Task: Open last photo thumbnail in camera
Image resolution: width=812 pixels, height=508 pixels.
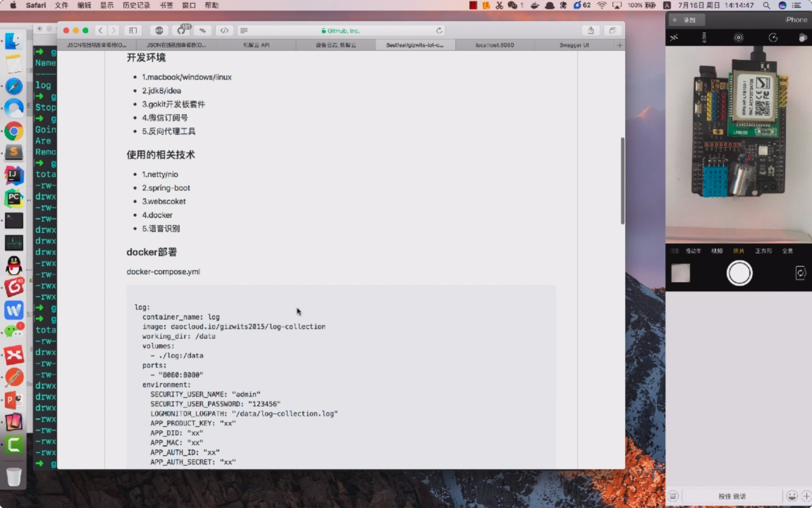Action: [x=680, y=273]
